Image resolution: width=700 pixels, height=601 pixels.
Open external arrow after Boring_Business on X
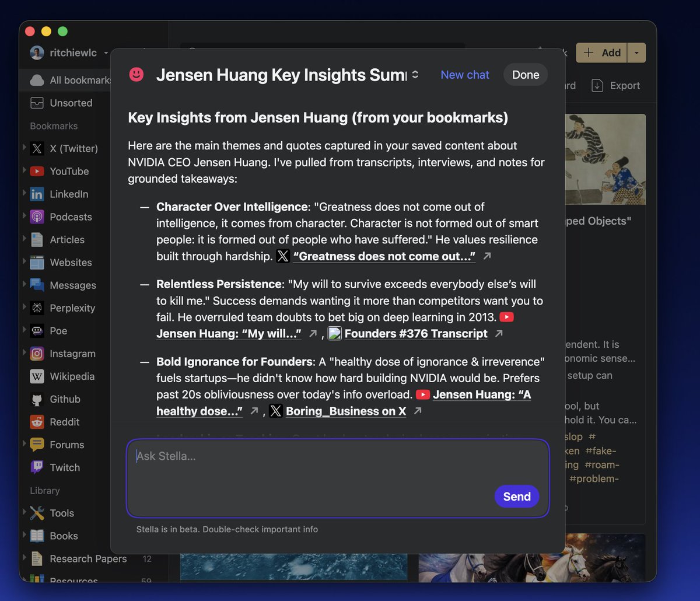(418, 411)
